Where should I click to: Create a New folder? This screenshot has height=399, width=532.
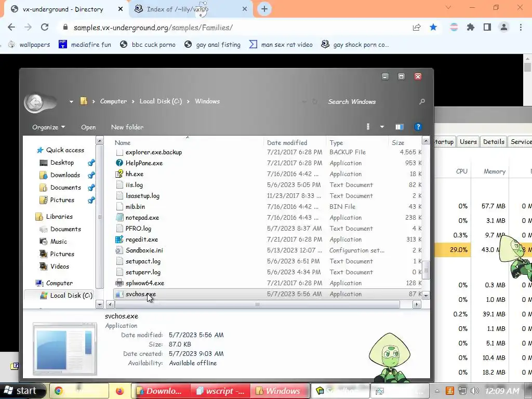coord(127,127)
